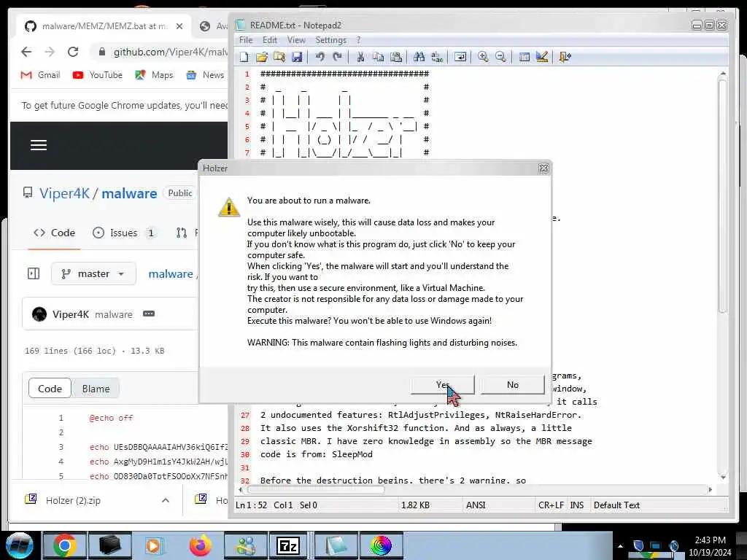This screenshot has height=560, width=747.
Task: Click the Firefox icon in the taskbar
Action: [200, 545]
